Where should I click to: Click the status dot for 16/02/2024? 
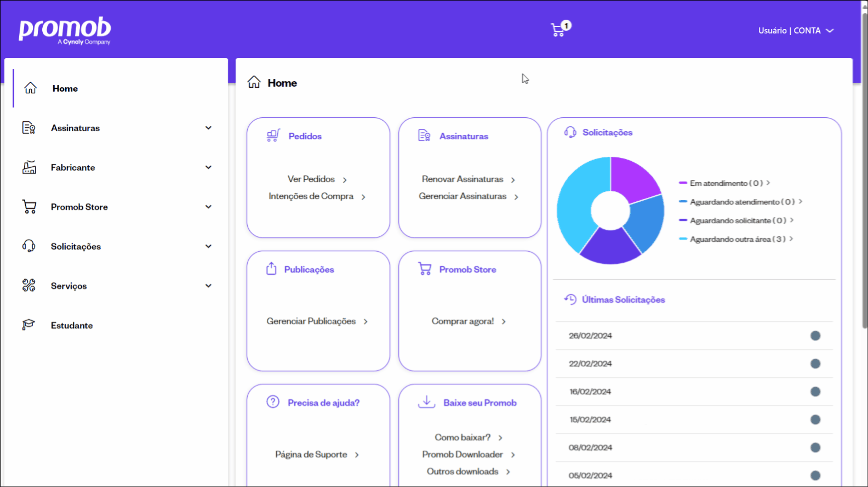point(815,392)
